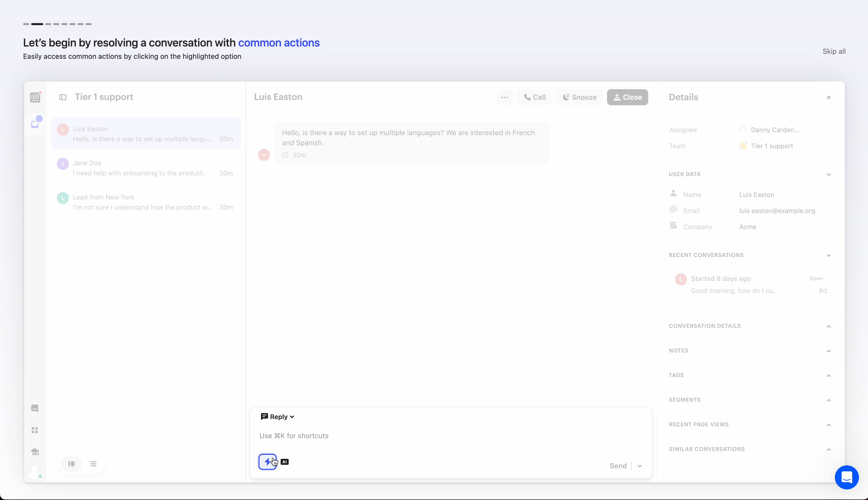Click the reply message input field
The image size is (868, 500).
click(447, 436)
